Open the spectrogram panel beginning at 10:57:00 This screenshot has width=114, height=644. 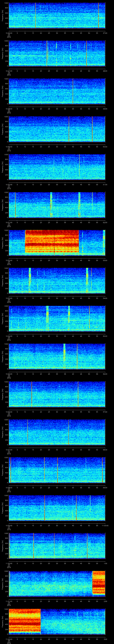[x=57, y=432]
